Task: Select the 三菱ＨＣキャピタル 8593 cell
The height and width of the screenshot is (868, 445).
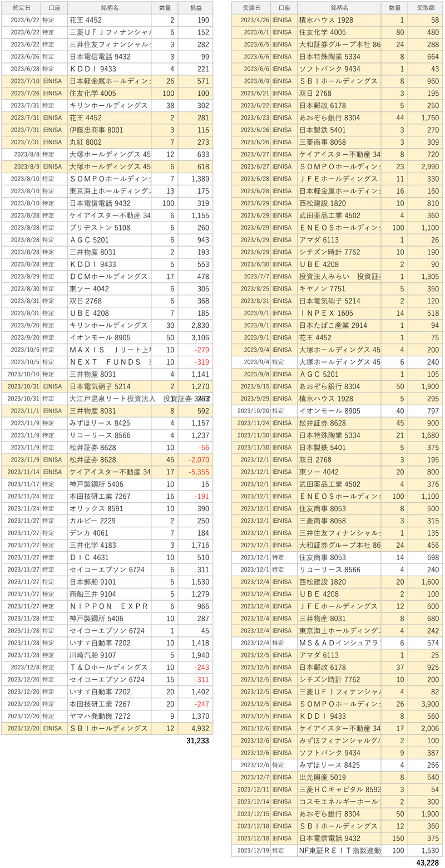Action: click(340, 789)
